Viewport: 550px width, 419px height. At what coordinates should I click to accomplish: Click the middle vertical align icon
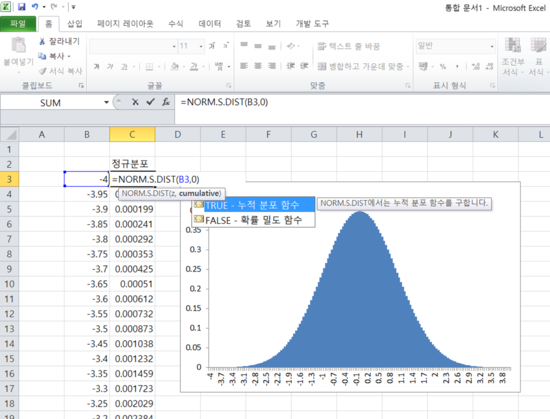(258, 46)
